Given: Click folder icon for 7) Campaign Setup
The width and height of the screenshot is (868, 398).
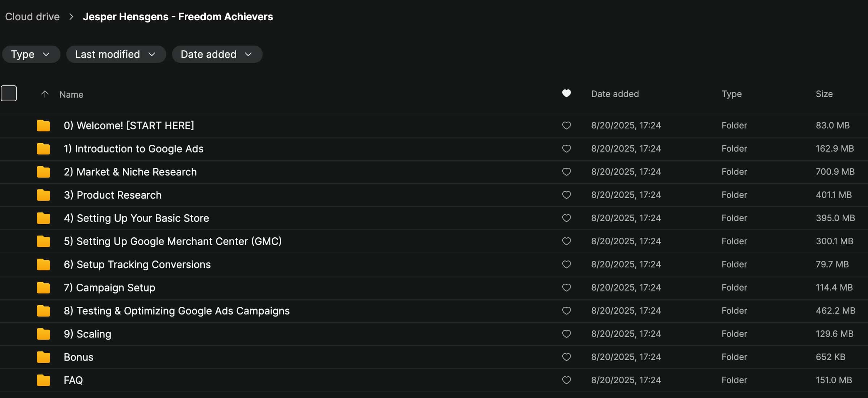Looking at the screenshot, I should [x=43, y=288].
